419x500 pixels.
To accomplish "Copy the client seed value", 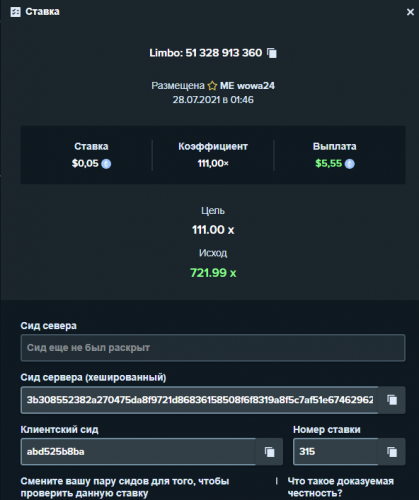I will 269,452.
